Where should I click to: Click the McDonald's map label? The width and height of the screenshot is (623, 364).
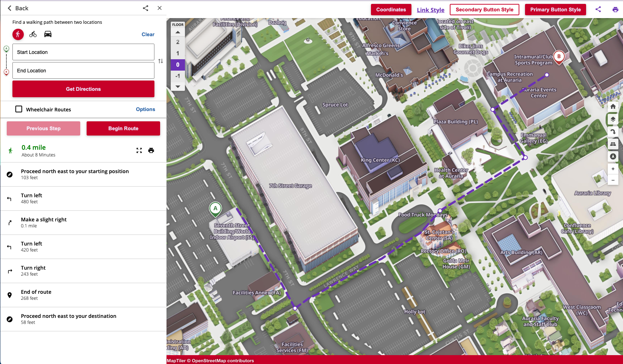tap(389, 75)
